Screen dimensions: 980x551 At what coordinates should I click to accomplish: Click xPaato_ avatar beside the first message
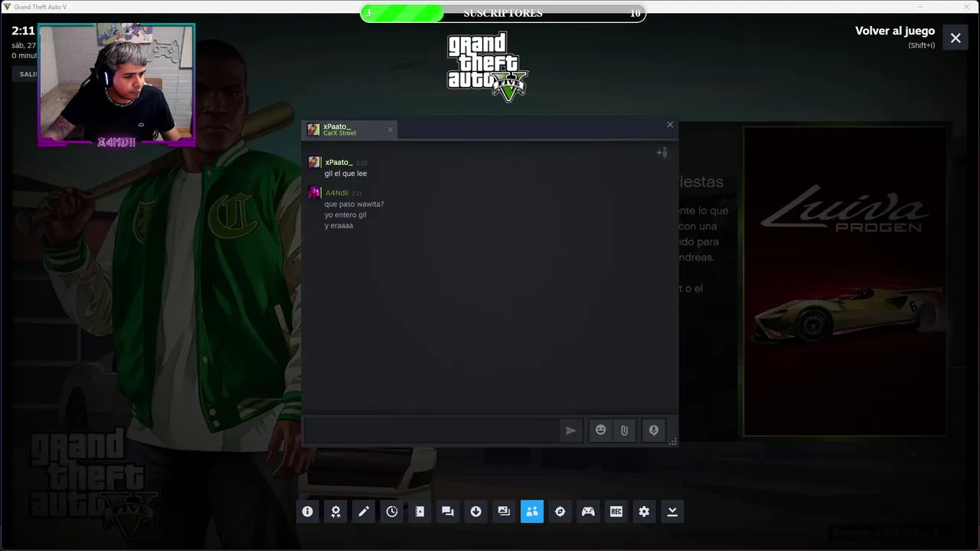[x=314, y=162]
